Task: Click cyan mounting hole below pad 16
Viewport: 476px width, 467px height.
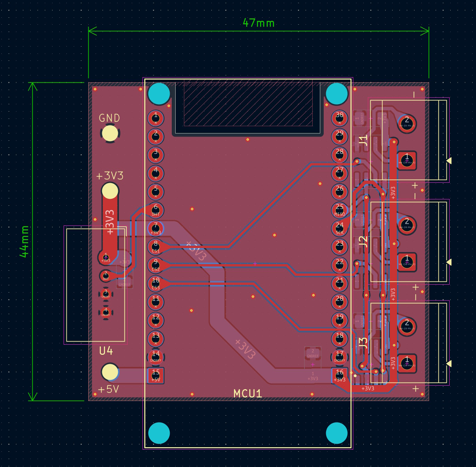Action: (337, 433)
